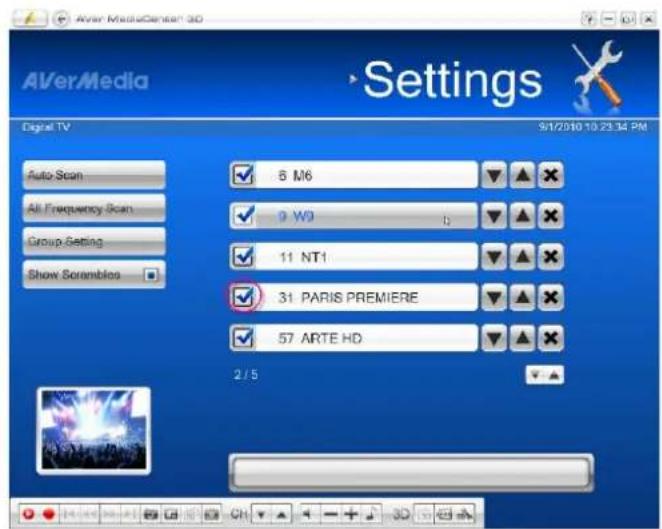Click the second icon left of CH
The height and width of the screenshot is (529, 662).
[x=191, y=514]
